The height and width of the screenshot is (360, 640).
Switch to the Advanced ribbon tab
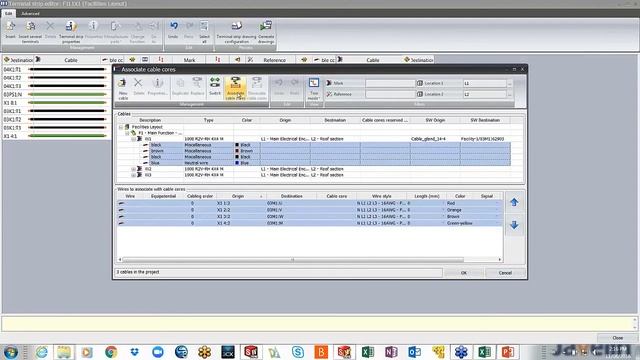(30, 13)
